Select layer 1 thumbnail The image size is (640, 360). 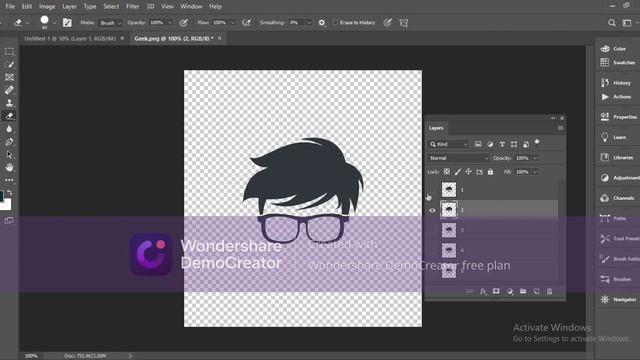pos(449,190)
